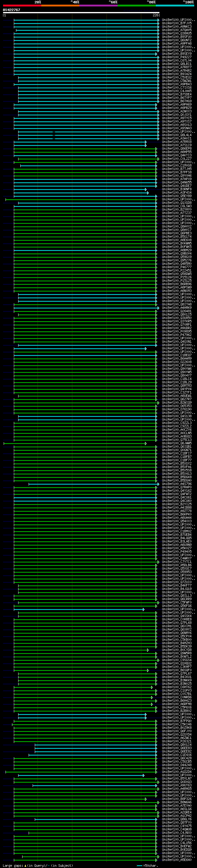Click label UniRef100_Q0JGY1
Screen dimensions: 197x868
coord(177,115)
